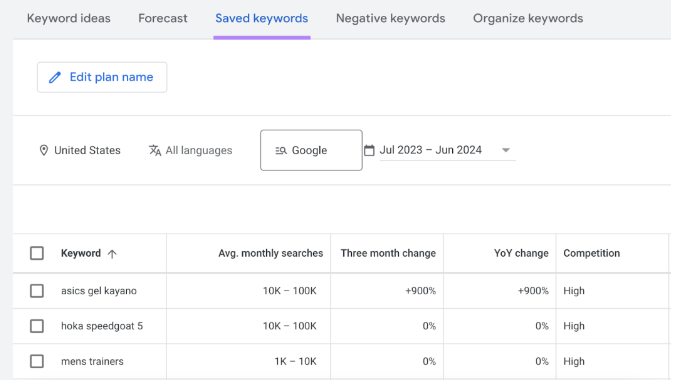Click '1K – 10K' in mens trainers row
The width and height of the screenshot is (680, 391).
tap(295, 361)
